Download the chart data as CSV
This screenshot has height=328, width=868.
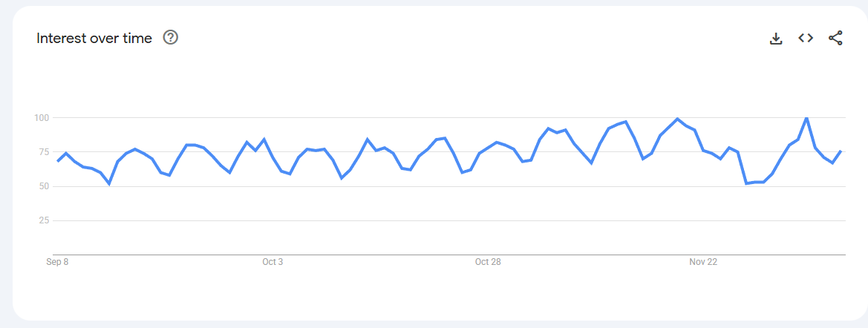click(x=776, y=39)
